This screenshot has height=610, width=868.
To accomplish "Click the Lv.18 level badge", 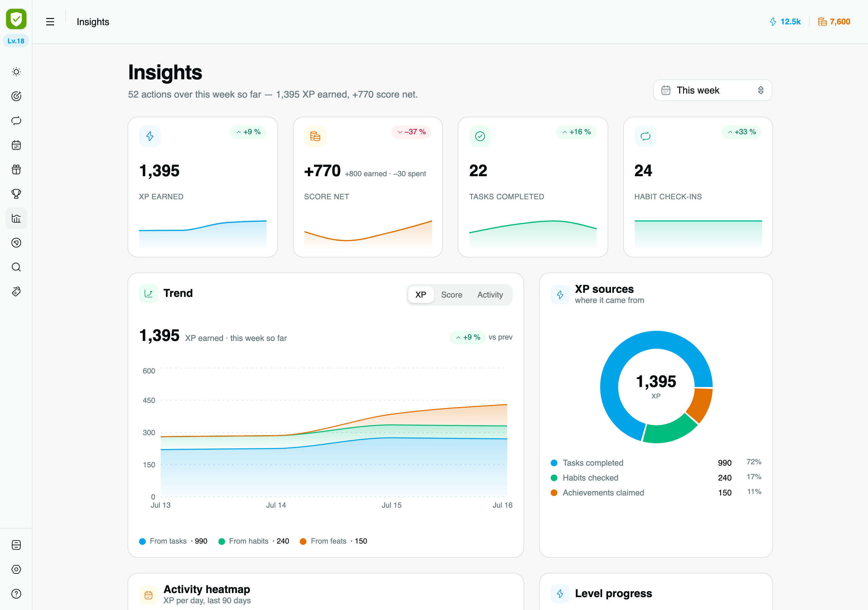I will (16, 41).
